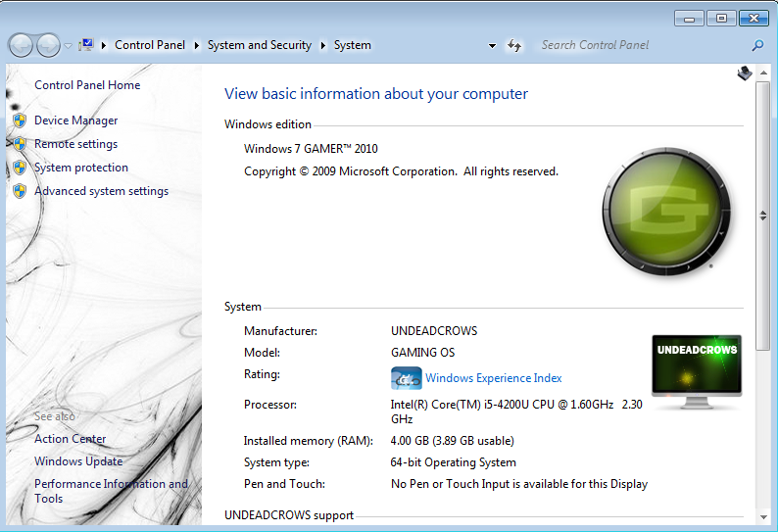Click the 4.00 GB installed memory value

tap(452, 441)
